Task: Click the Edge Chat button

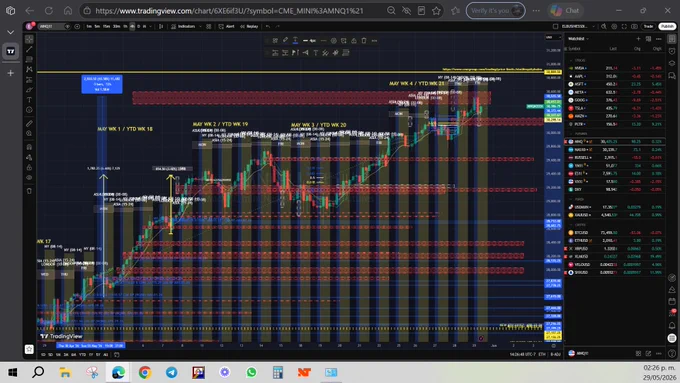Action: click(x=566, y=10)
